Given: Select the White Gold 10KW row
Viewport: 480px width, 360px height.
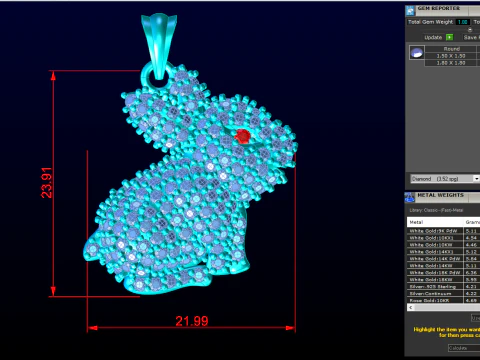Looking at the screenshot, I should coord(443,245).
